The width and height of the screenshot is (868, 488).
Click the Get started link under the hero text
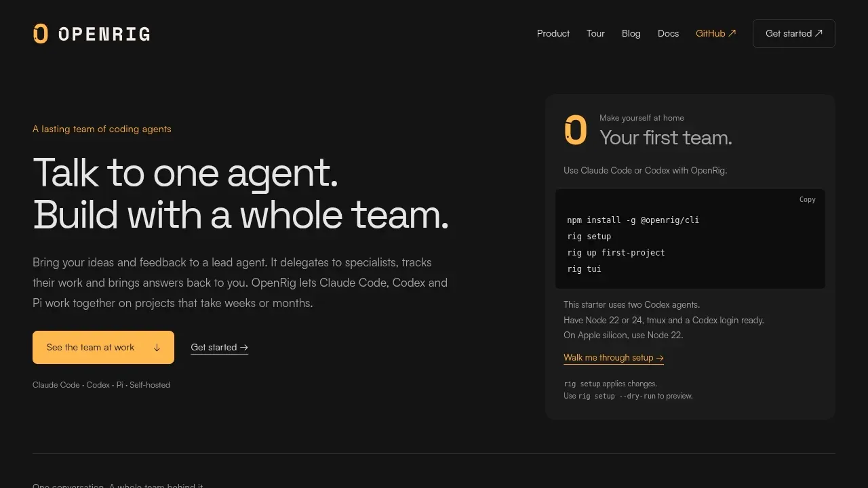click(x=220, y=347)
